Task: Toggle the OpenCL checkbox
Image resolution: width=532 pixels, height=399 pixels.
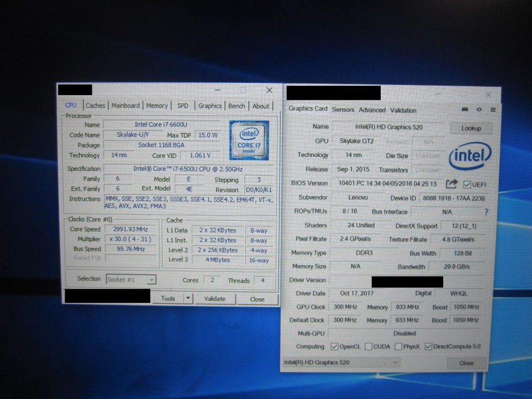Action: coord(334,347)
